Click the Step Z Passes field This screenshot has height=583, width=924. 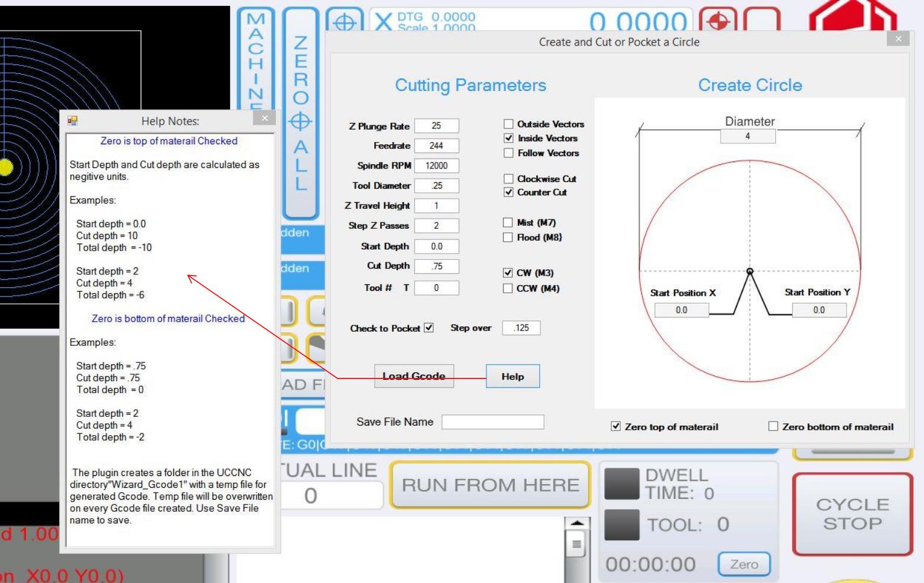[x=436, y=226]
